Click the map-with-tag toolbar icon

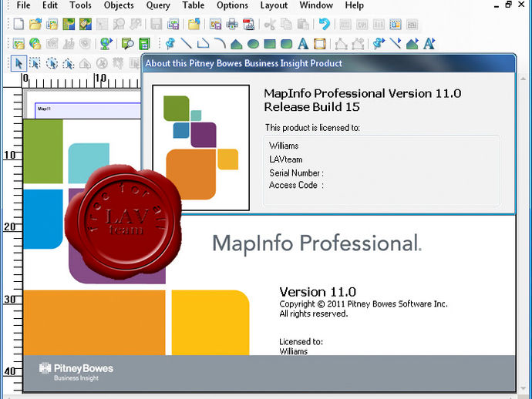(x=86, y=25)
